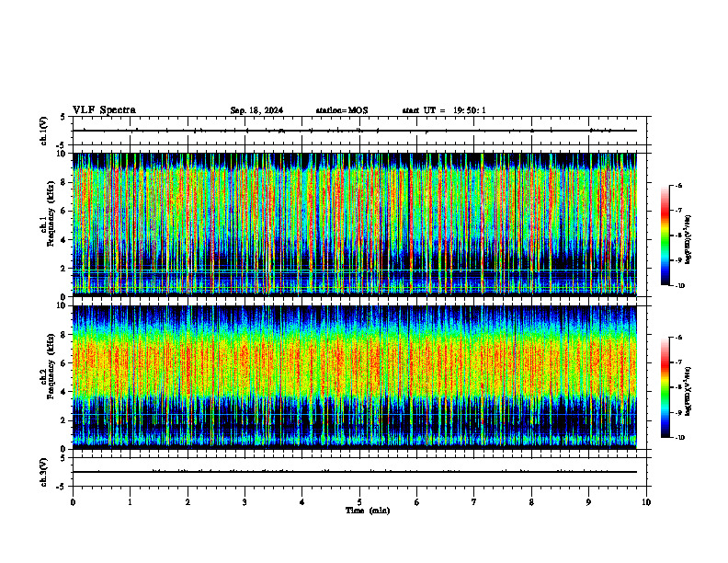Click the "-7" tick on ch.2 colorbar
Viewport: 728px width, 563px height.
(678, 362)
